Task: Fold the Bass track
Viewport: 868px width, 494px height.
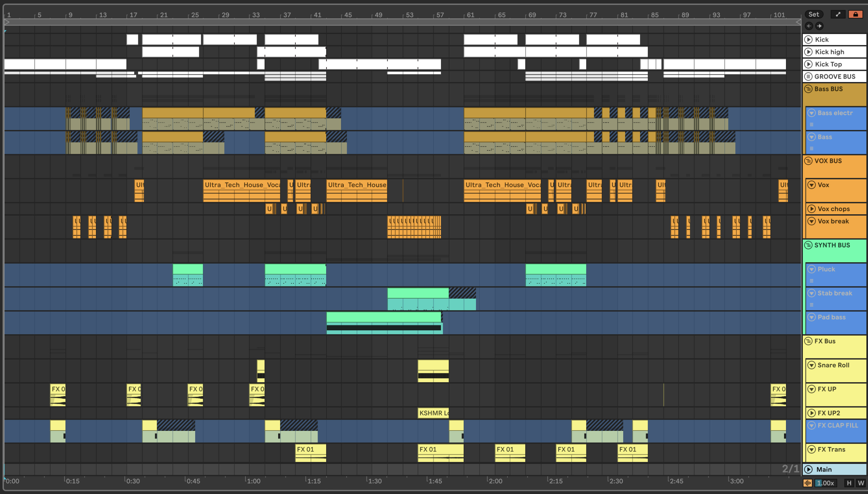Action: 812,137
